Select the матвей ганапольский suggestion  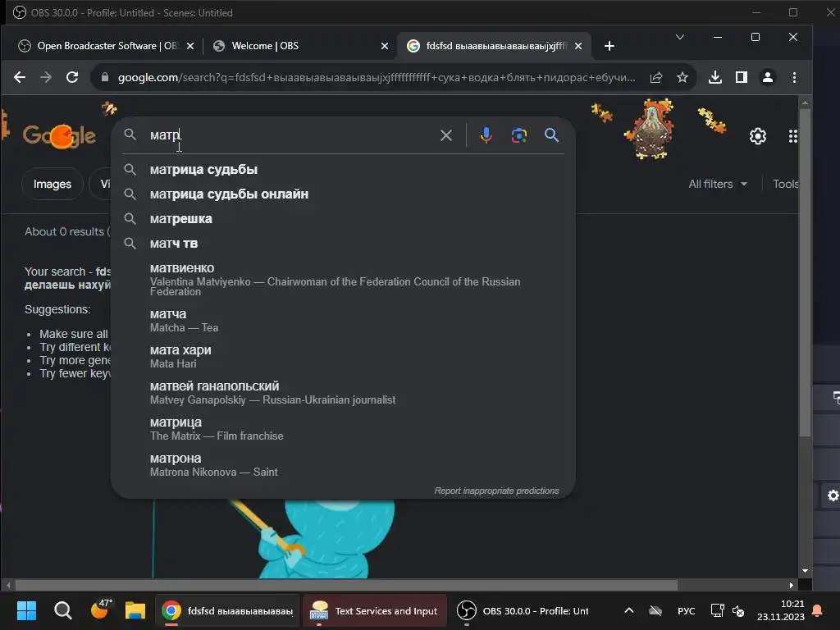(343, 393)
